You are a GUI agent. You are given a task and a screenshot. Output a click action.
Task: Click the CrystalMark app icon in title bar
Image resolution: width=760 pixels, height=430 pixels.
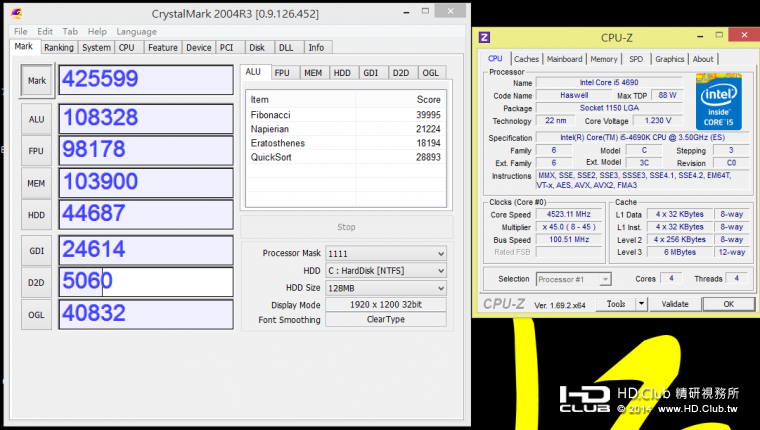click(x=16, y=14)
